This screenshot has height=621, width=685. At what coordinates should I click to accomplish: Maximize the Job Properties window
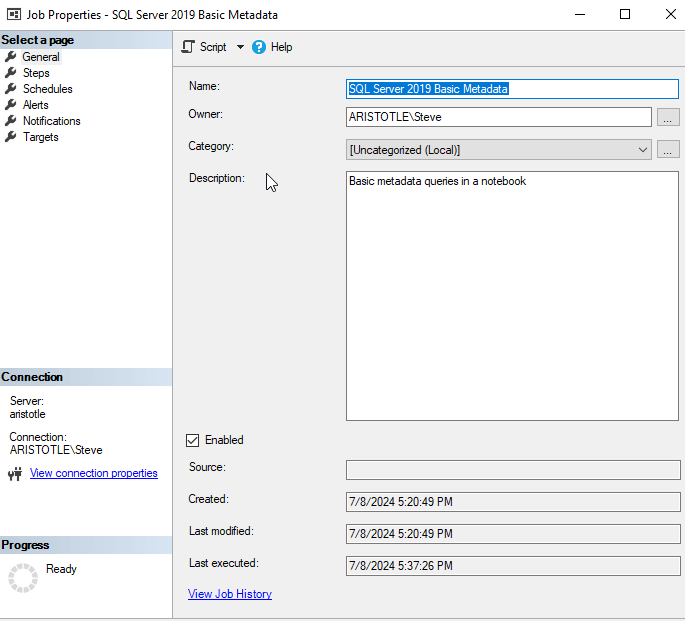pyautogui.click(x=625, y=14)
